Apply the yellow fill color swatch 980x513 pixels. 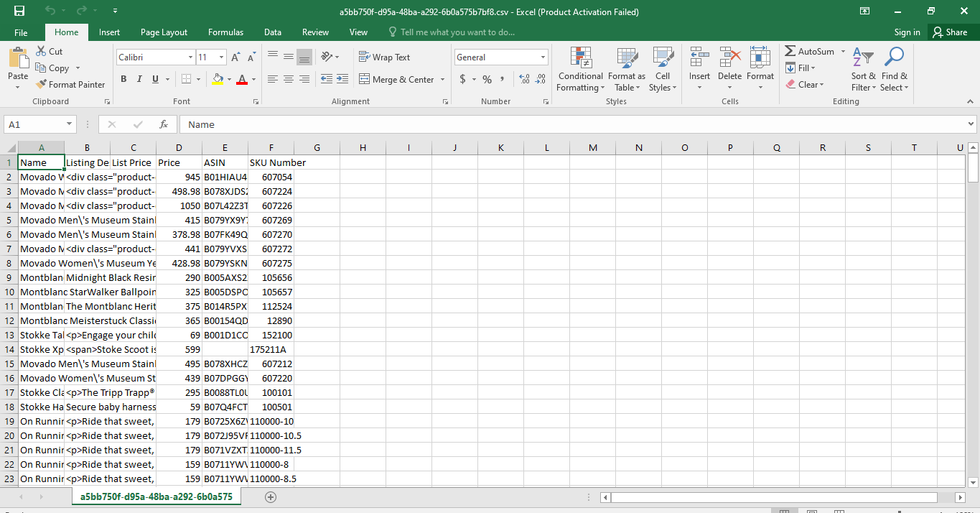click(218, 79)
